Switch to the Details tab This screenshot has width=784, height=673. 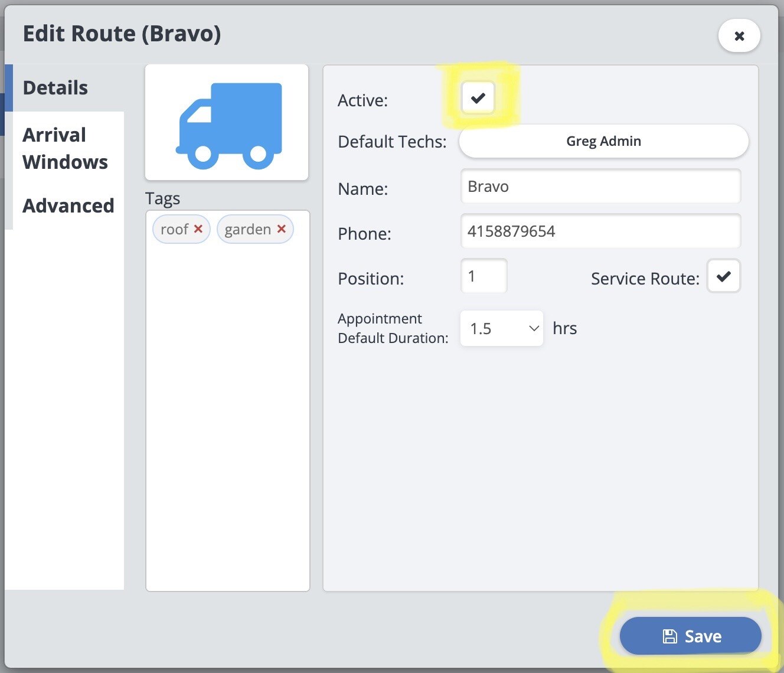[x=55, y=88]
